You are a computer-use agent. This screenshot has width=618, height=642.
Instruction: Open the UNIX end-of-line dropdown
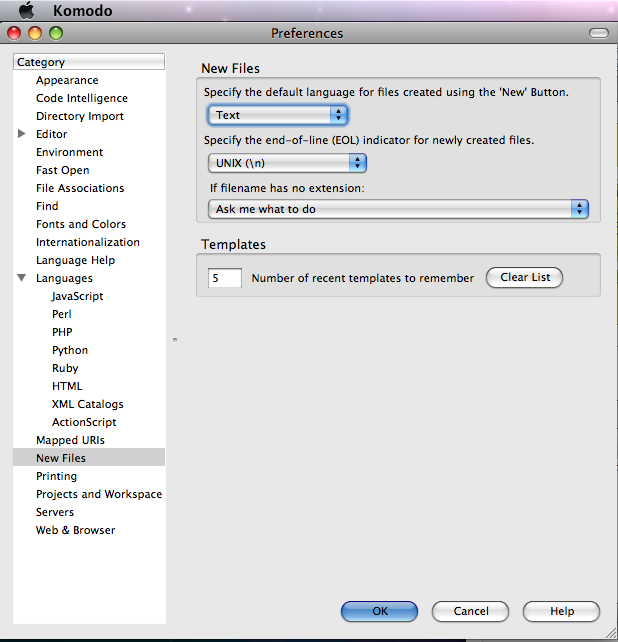click(x=287, y=162)
